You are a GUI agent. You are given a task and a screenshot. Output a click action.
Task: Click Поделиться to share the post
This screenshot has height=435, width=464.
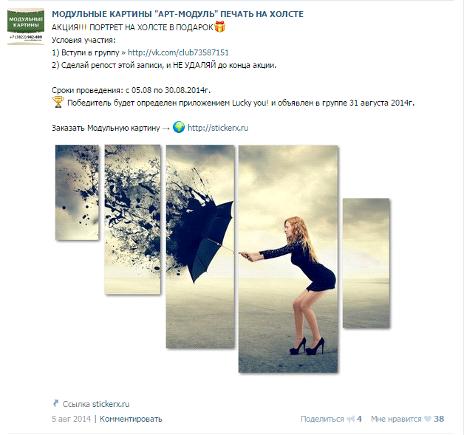click(x=322, y=419)
